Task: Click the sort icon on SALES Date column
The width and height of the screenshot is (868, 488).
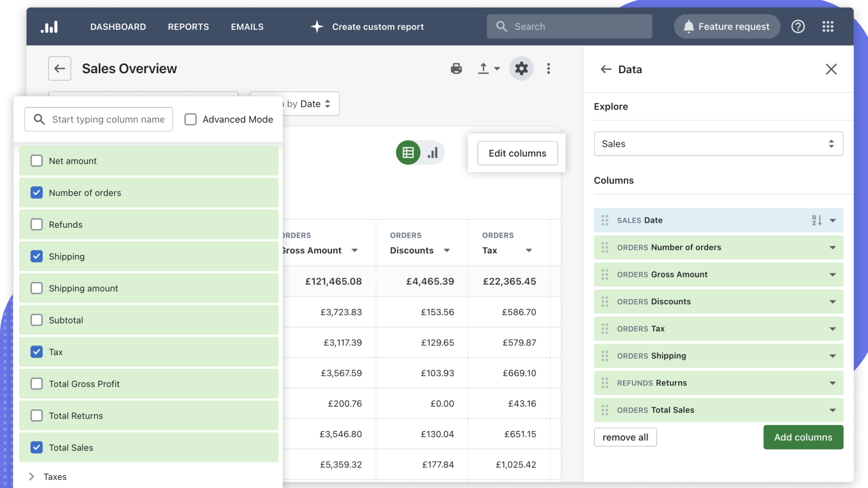Action: pyautogui.click(x=816, y=220)
